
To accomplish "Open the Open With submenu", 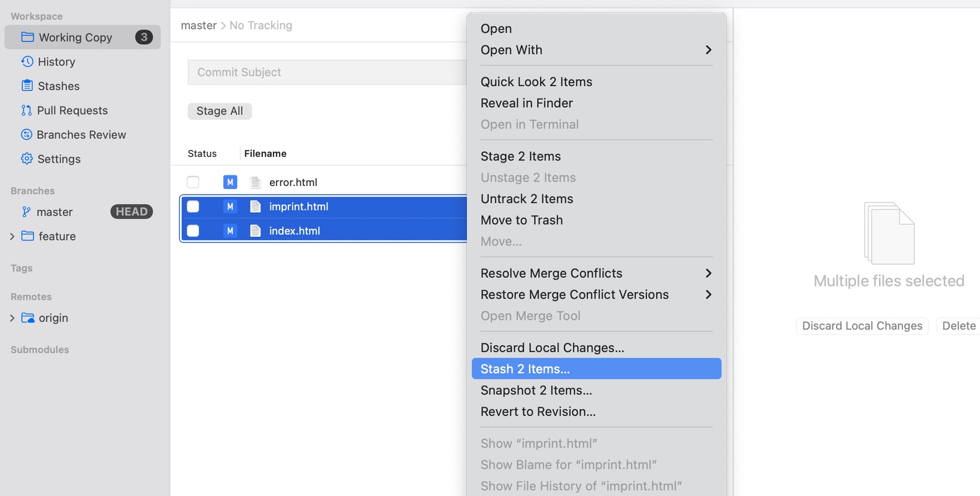I will click(511, 50).
